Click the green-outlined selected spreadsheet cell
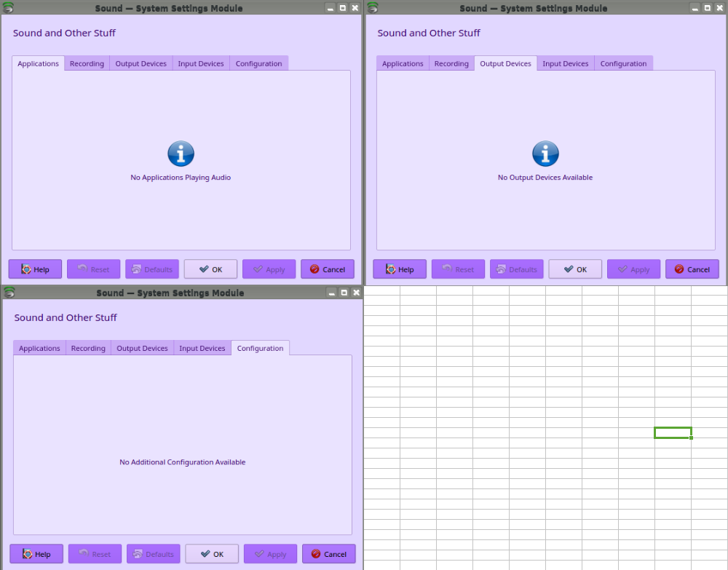The width and height of the screenshot is (728, 570). [672, 433]
